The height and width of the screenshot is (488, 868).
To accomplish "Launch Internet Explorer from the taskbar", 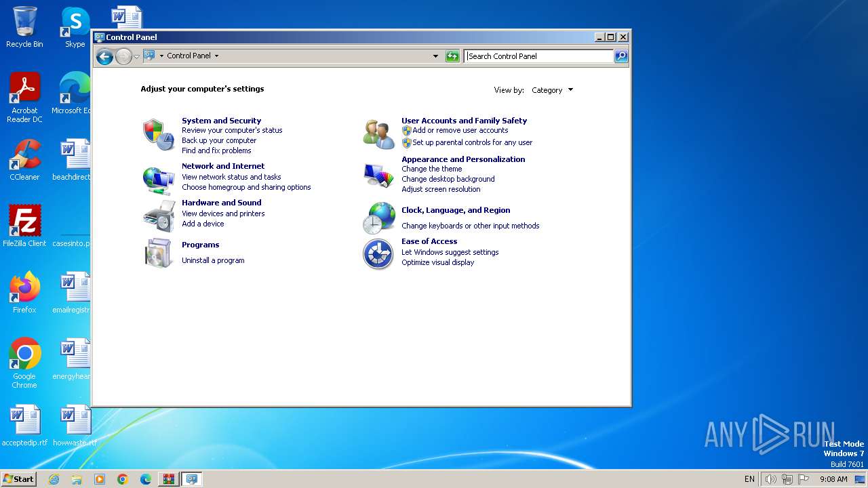I will click(54, 479).
